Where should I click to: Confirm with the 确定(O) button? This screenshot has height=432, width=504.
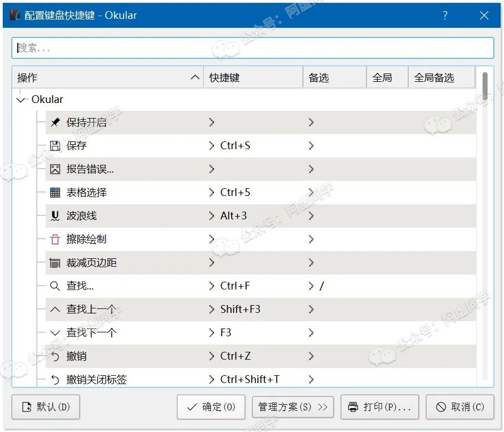211,408
